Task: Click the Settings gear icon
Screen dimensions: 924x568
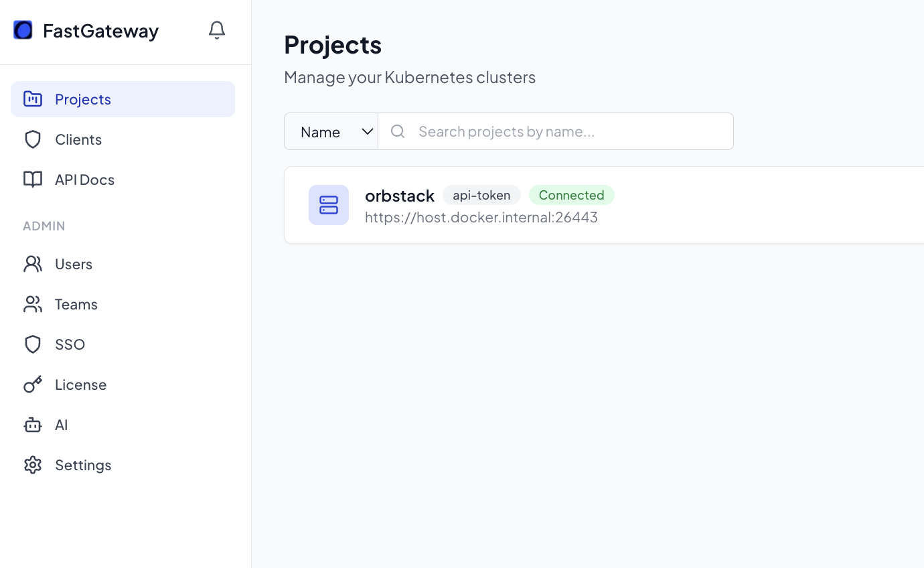Action: point(33,465)
